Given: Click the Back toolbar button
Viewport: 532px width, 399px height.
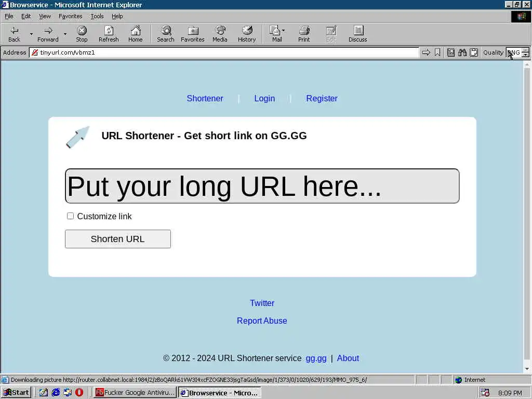Looking at the screenshot, I should point(14,34).
